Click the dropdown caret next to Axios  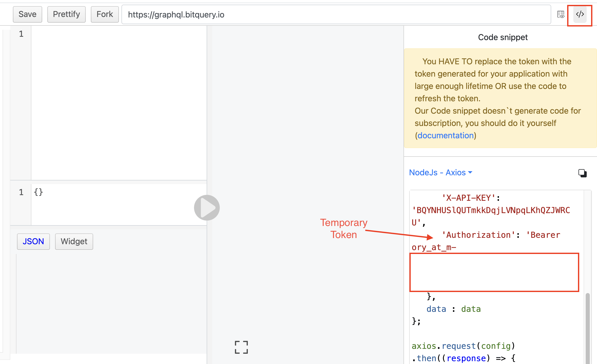click(x=470, y=172)
